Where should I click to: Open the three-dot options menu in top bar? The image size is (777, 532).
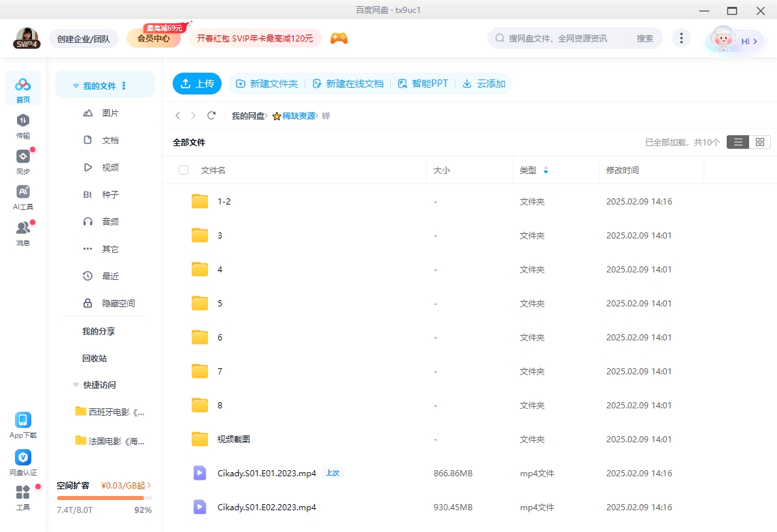[x=681, y=38]
